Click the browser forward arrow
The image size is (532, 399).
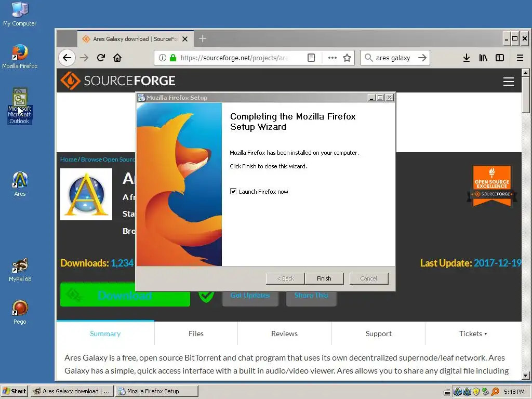pyautogui.click(x=84, y=58)
